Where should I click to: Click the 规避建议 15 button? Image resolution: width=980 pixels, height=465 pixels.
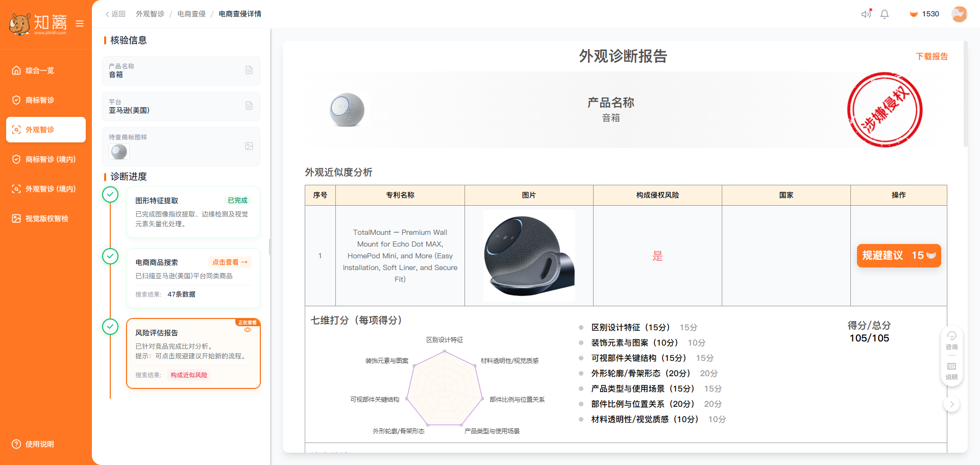tap(899, 255)
